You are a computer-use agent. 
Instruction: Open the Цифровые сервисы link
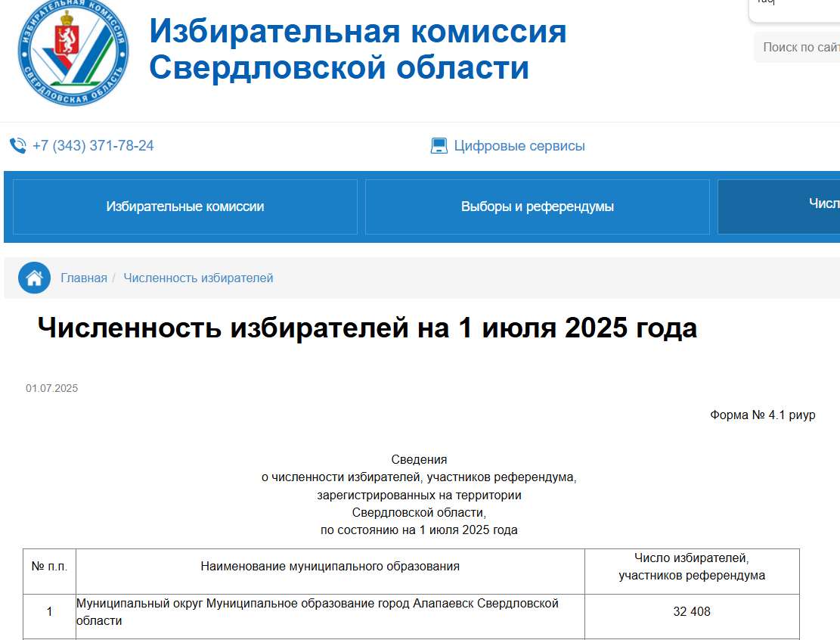click(519, 146)
